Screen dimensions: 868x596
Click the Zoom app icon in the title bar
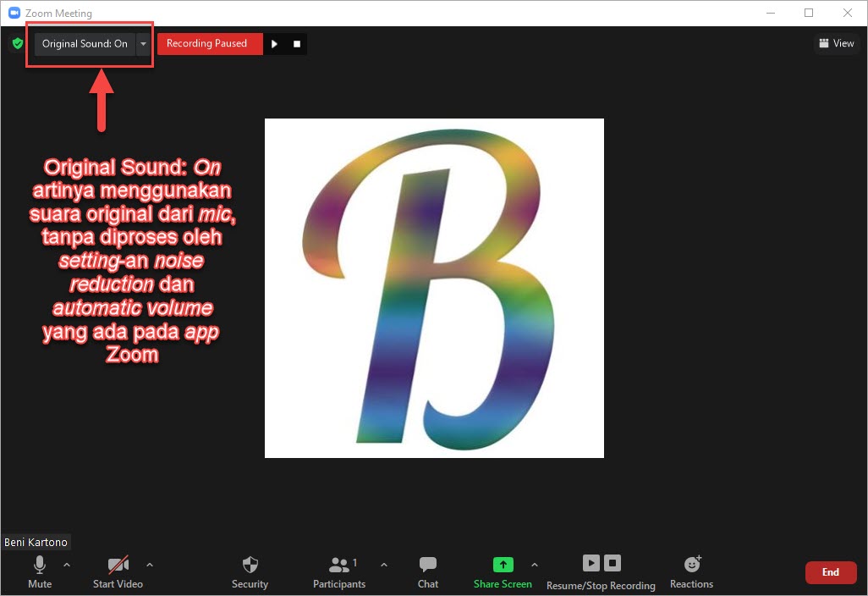(14, 13)
